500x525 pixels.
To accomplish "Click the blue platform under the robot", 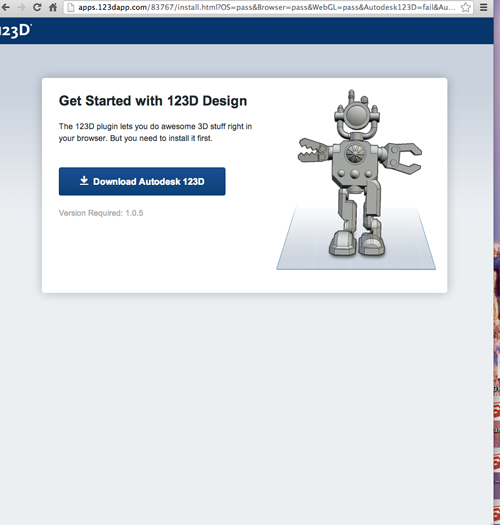I will (356, 238).
